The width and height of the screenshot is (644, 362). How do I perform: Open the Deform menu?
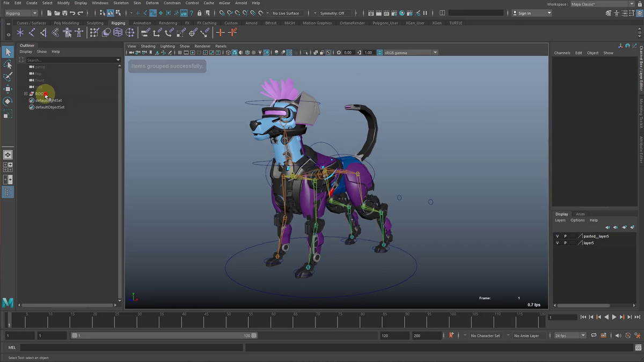click(x=152, y=3)
